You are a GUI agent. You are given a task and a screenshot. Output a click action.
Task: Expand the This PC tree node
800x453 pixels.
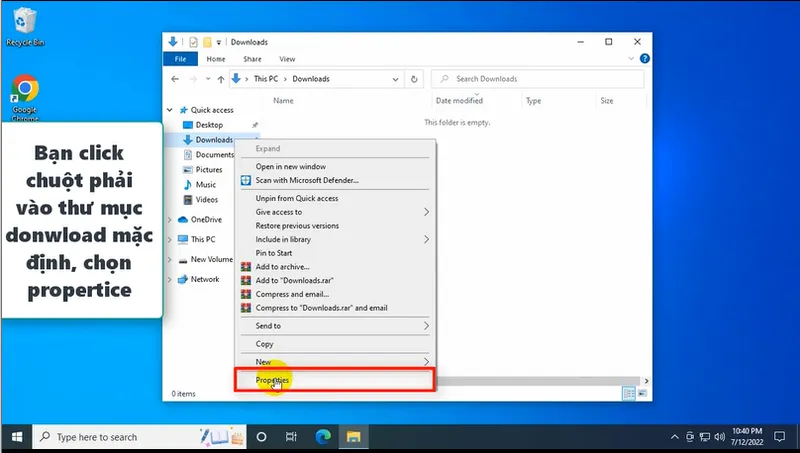169,240
